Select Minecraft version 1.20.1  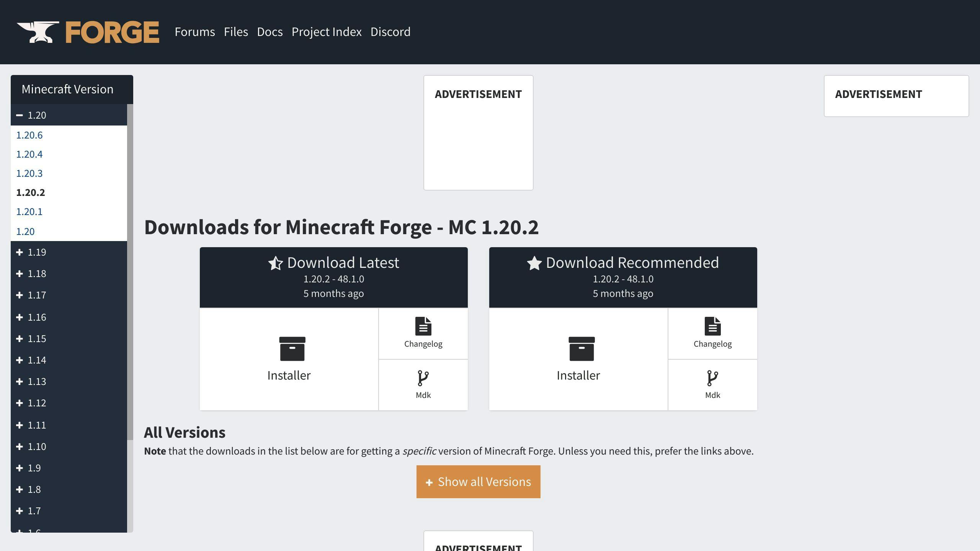[29, 211]
